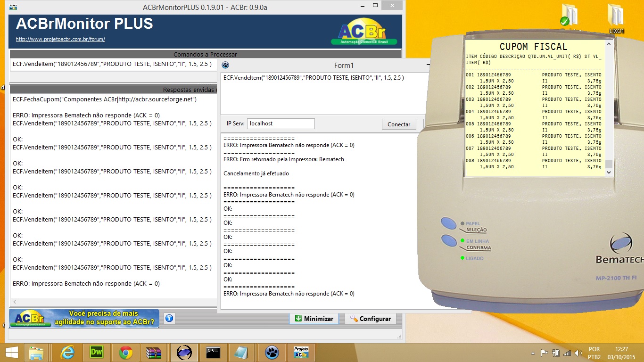Open the taskbar clock showing 12:27
This screenshot has width=644, height=362.
pyautogui.click(x=622, y=353)
